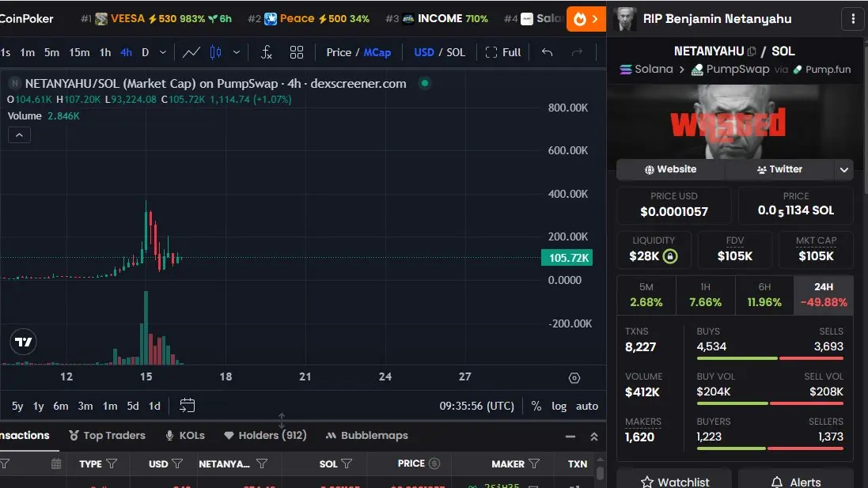Collapse the chart legend with up chevron
Image resolution: width=868 pixels, height=488 pixels.
[19, 135]
